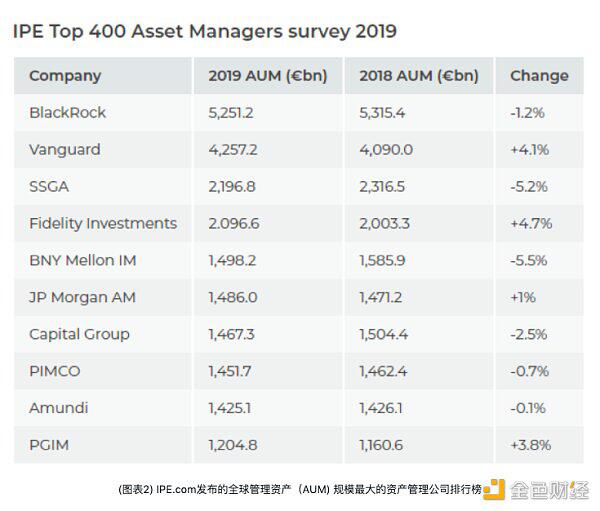Click BlackRock's 2019 AUM value 5,251.2

coord(231,113)
